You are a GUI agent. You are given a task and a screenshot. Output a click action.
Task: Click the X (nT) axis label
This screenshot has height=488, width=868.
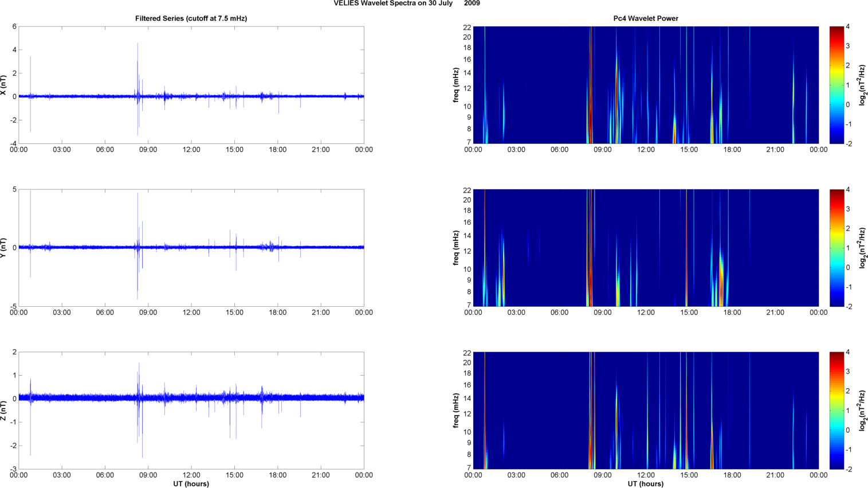[4, 85]
